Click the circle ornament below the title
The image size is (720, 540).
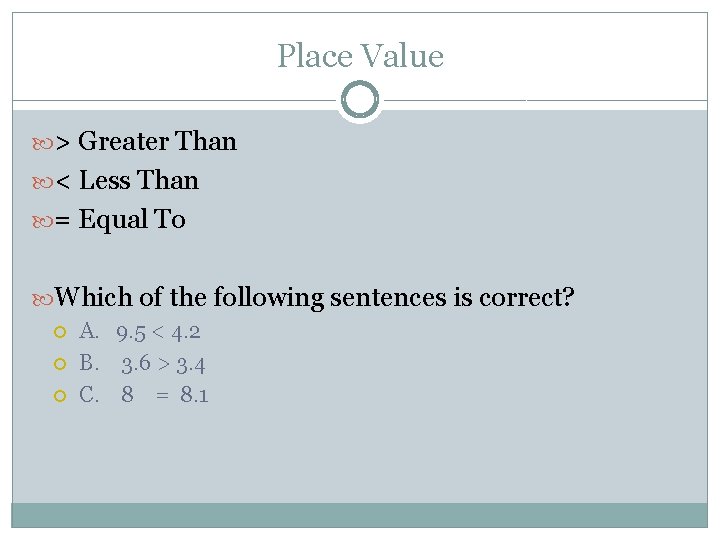coord(360,100)
